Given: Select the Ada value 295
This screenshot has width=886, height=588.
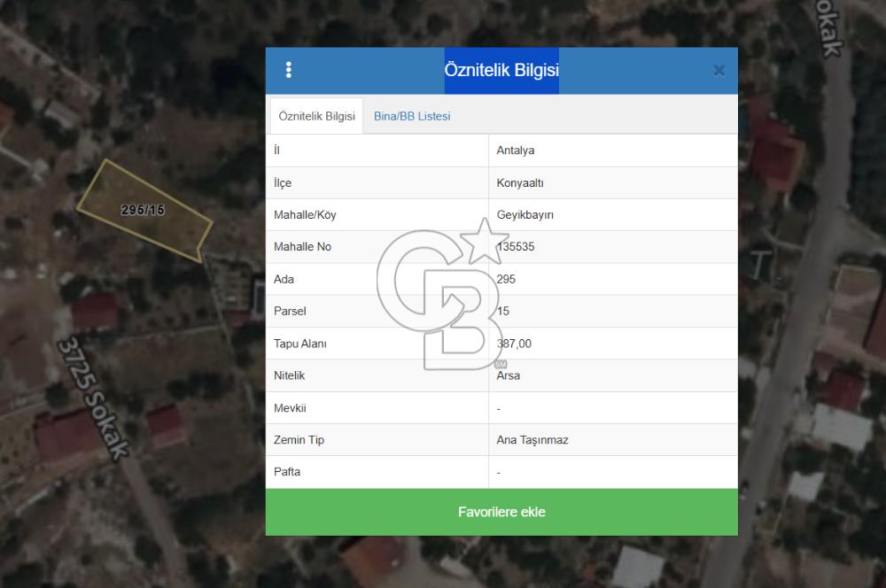Looking at the screenshot, I should tap(506, 279).
